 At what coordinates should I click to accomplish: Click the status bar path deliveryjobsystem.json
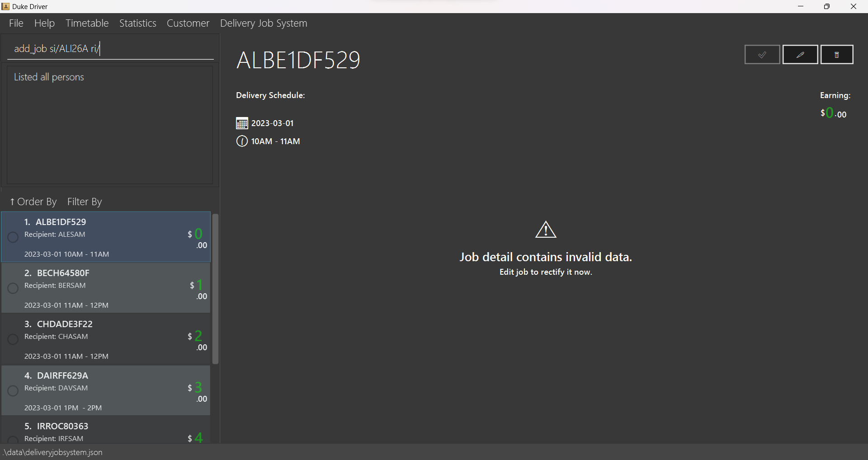click(52, 452)
